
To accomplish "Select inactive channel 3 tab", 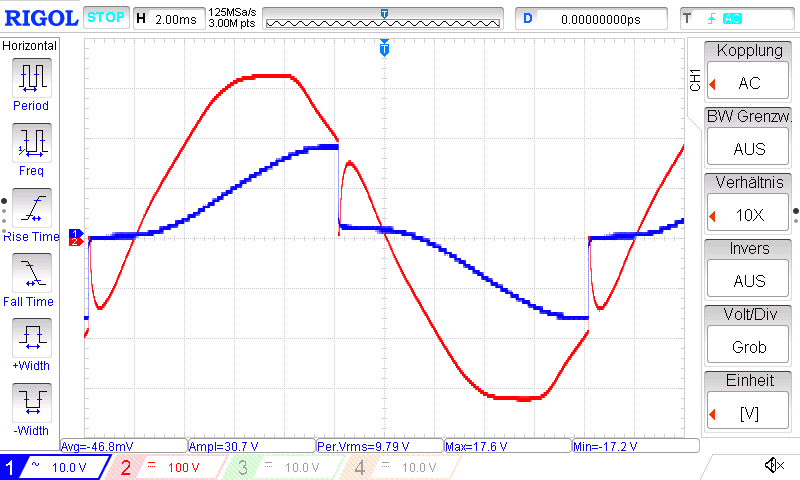I will point(281,467).
